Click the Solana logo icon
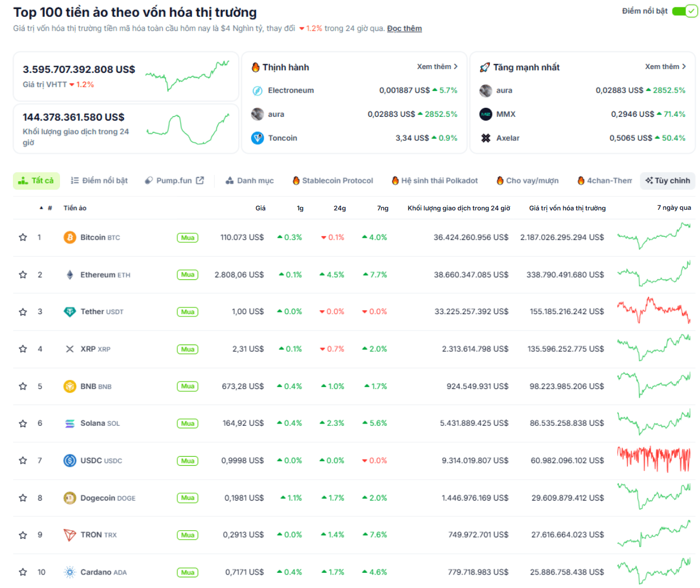 click(70, 424)
